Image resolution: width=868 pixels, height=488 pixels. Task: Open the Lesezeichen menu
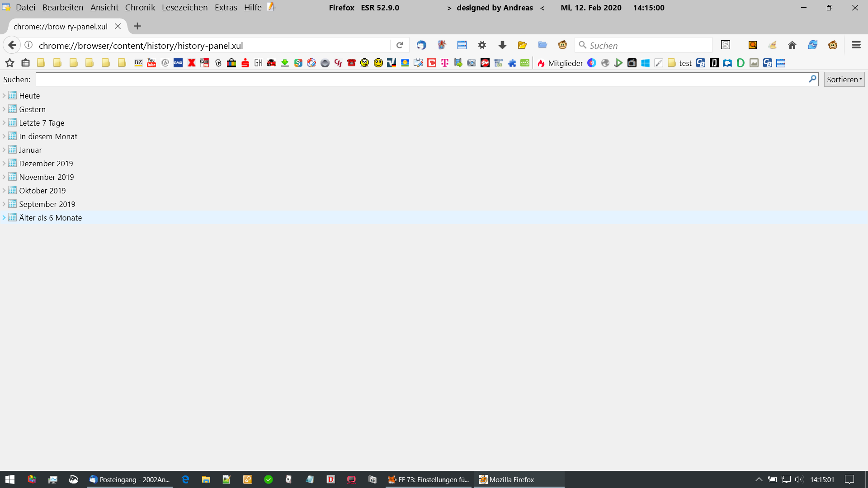pyautogui.click(x=184, y=8)
